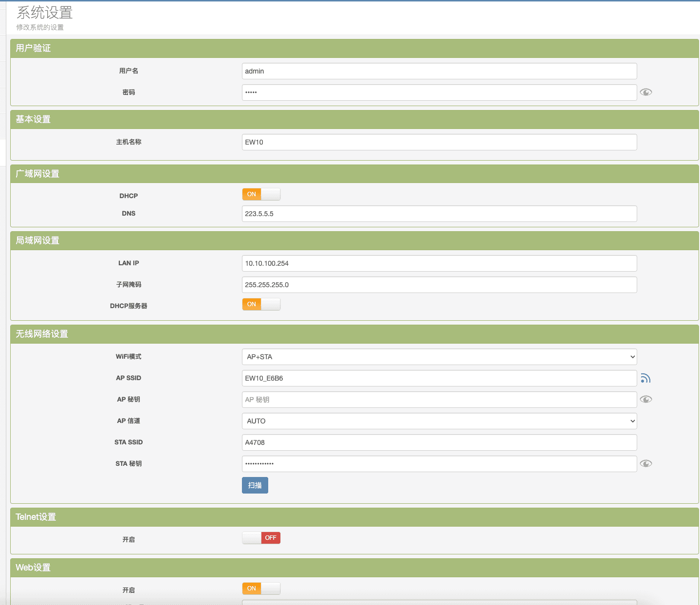
Task: Click the 主机名称 field containing EW10
Action: click(x=439, y=142)
